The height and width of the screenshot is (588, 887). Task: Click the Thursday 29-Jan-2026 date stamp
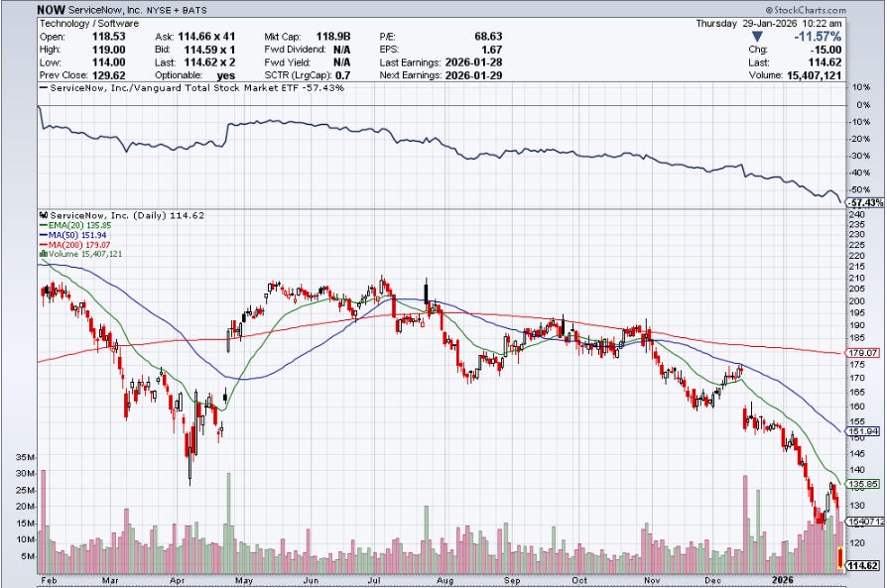[746, 24]
